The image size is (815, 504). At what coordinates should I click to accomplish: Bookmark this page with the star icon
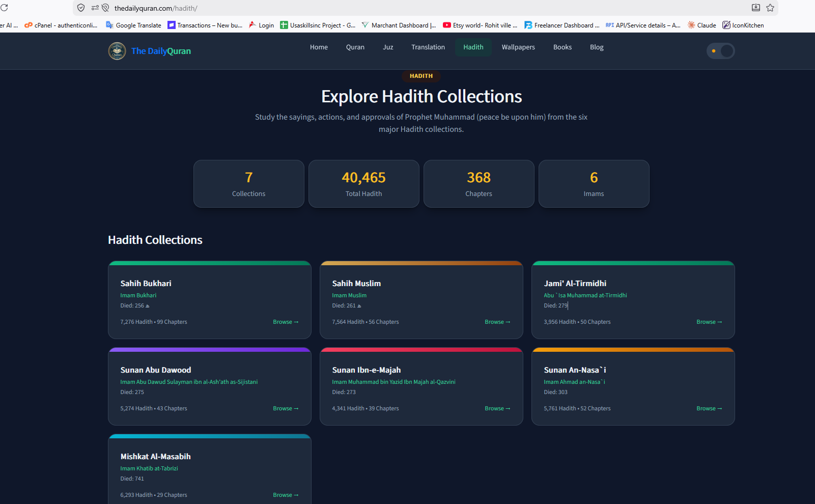[x=770, y=8]
